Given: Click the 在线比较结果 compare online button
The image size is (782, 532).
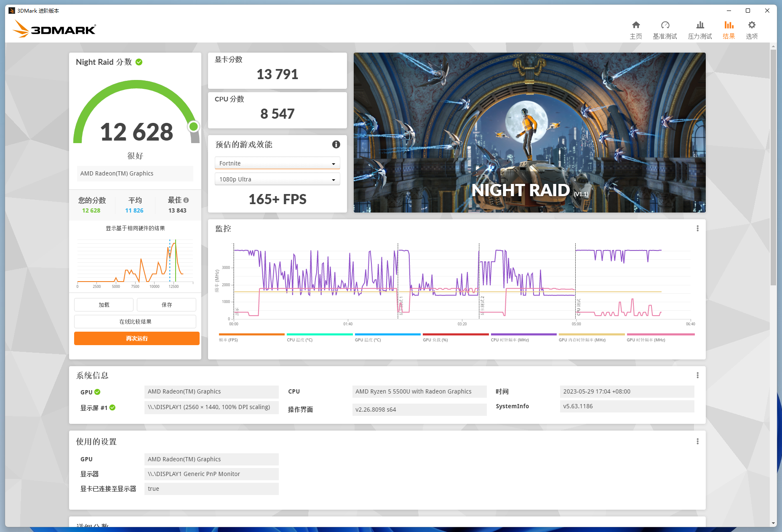Looking at the screenshot, I should coord(135,322).
